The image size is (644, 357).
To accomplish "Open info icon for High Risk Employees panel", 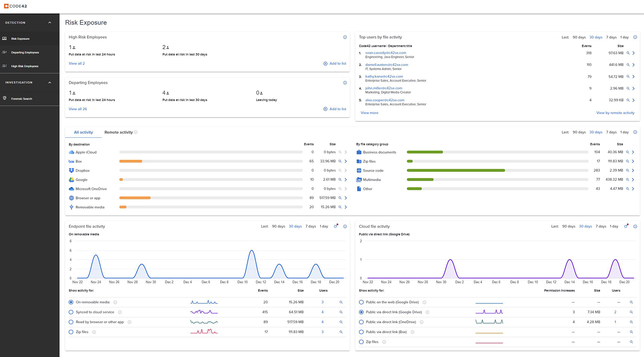I will (345, 37).
